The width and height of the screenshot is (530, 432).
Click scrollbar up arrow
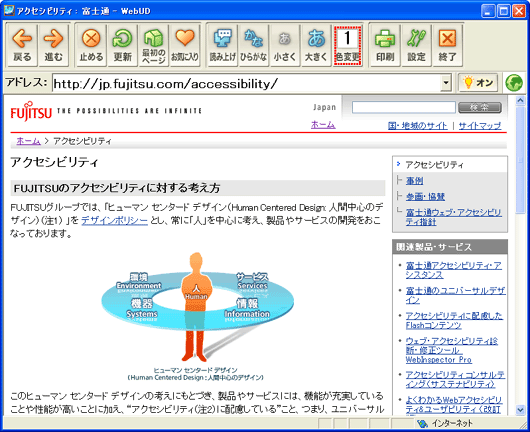520,100
